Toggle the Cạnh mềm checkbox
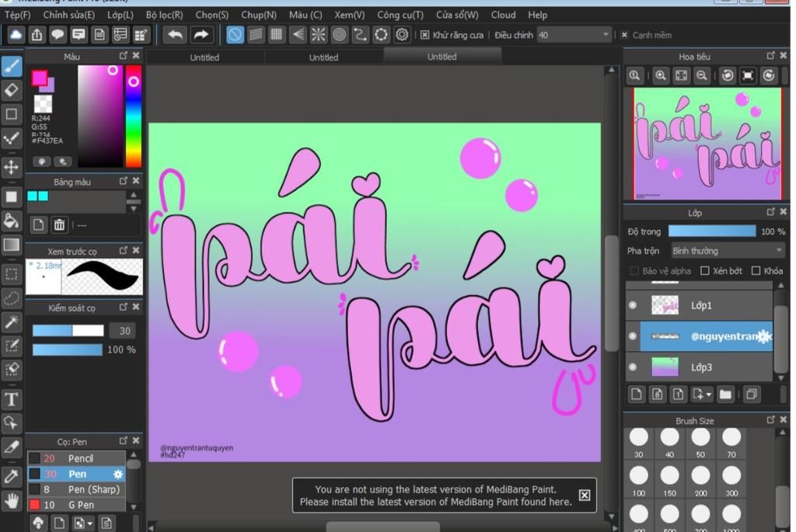 click(x=624, y=35)
